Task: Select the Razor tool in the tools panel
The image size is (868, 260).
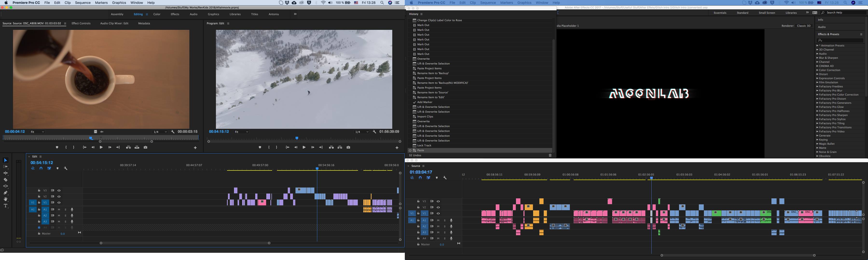Action: pyautogui.click(x=5, y=180)
